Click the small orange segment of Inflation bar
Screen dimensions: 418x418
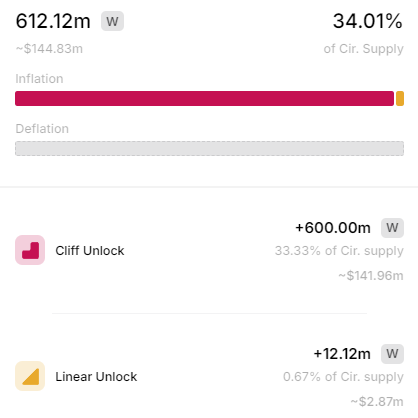400,99
